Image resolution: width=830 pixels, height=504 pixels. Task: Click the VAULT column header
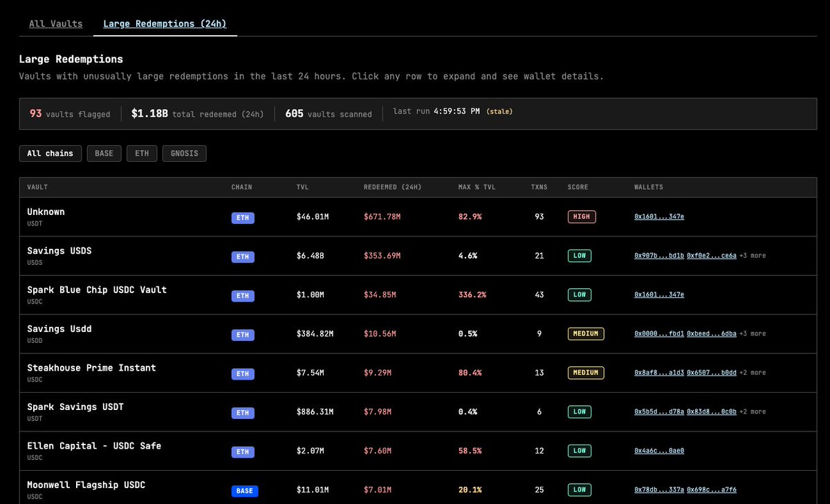click(x=37, y=187)
